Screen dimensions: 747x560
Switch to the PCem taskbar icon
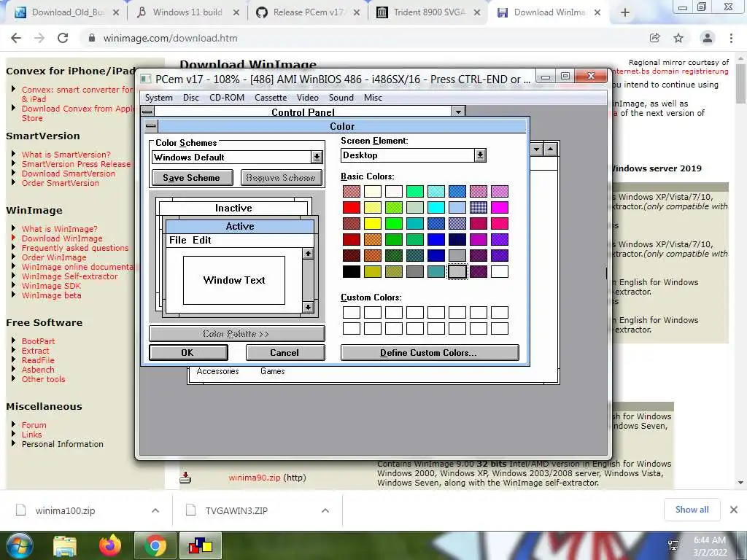point(200,545)
